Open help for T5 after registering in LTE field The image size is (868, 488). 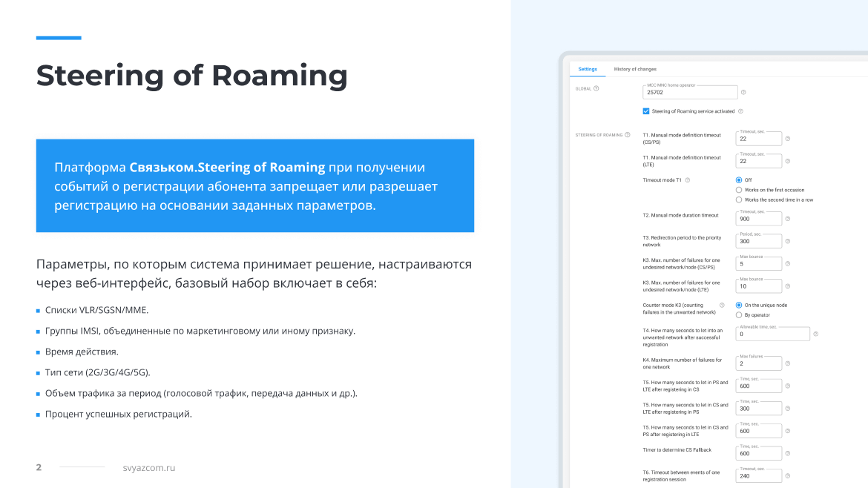(x=788, y=431)
